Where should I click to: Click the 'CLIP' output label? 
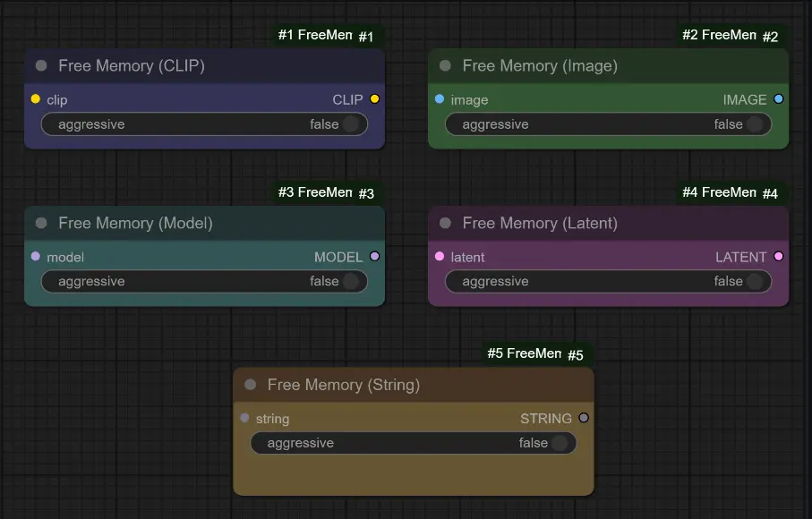347,99
